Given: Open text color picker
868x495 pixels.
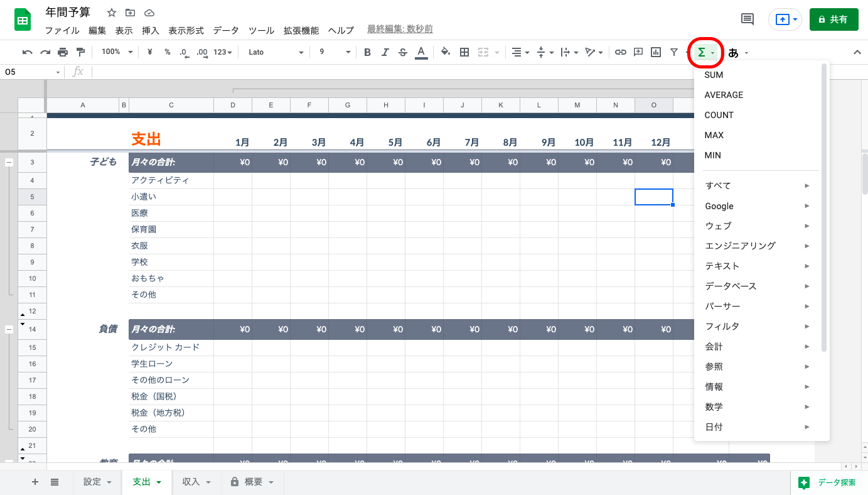Looking at the screenshot, I should (421, 52).
